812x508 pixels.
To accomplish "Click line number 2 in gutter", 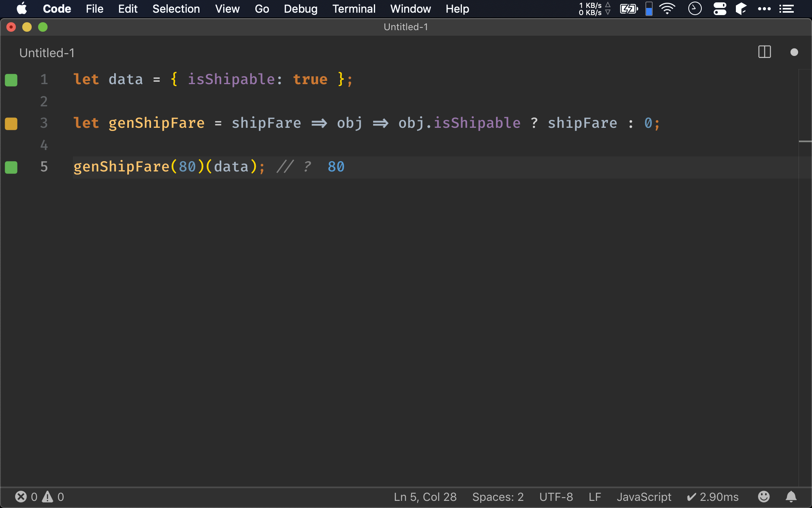I will click(x=44, y=102).
